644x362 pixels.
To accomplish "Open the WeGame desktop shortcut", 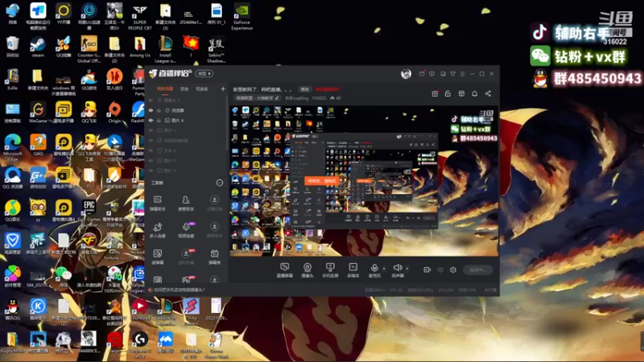I will tap(38, 112).
